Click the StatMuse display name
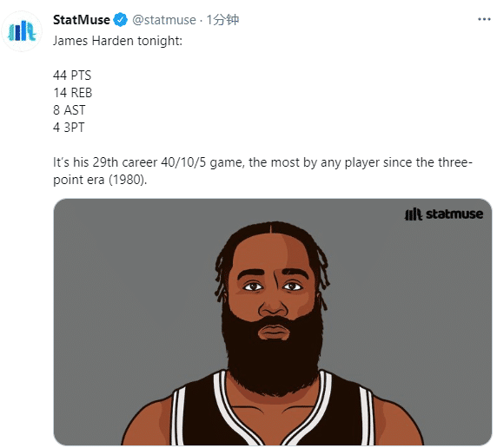 (82, 20)
